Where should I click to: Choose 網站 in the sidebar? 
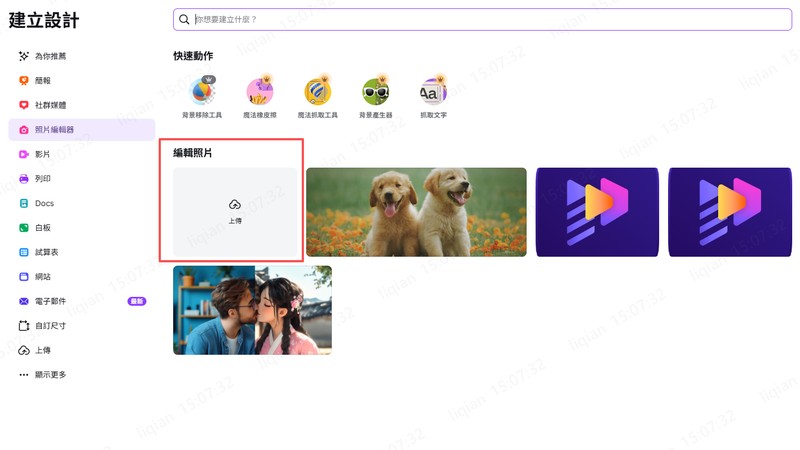click(x=82, y=277)
